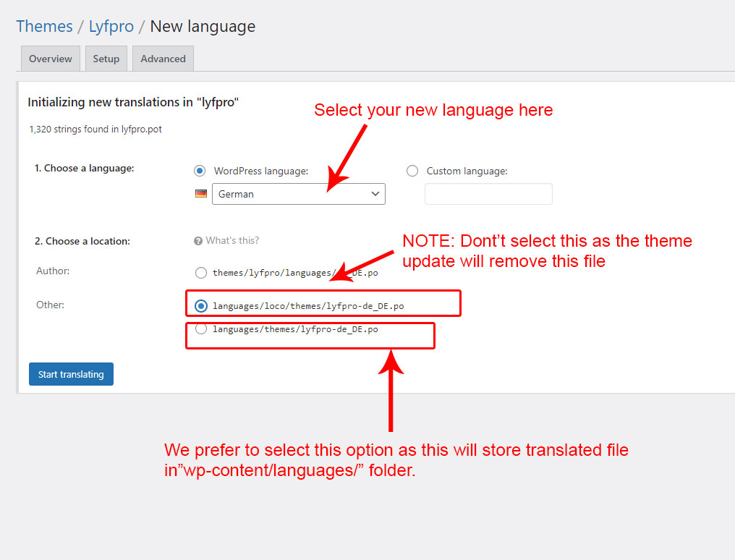Click the German flag icon

(201, 194)
